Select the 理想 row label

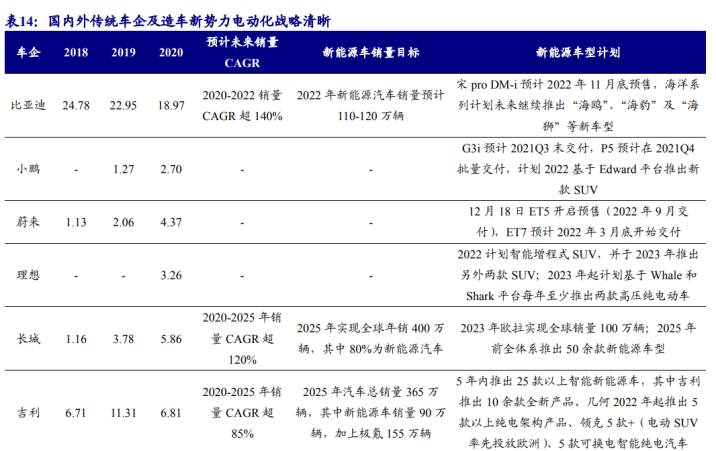pos(28,275)
